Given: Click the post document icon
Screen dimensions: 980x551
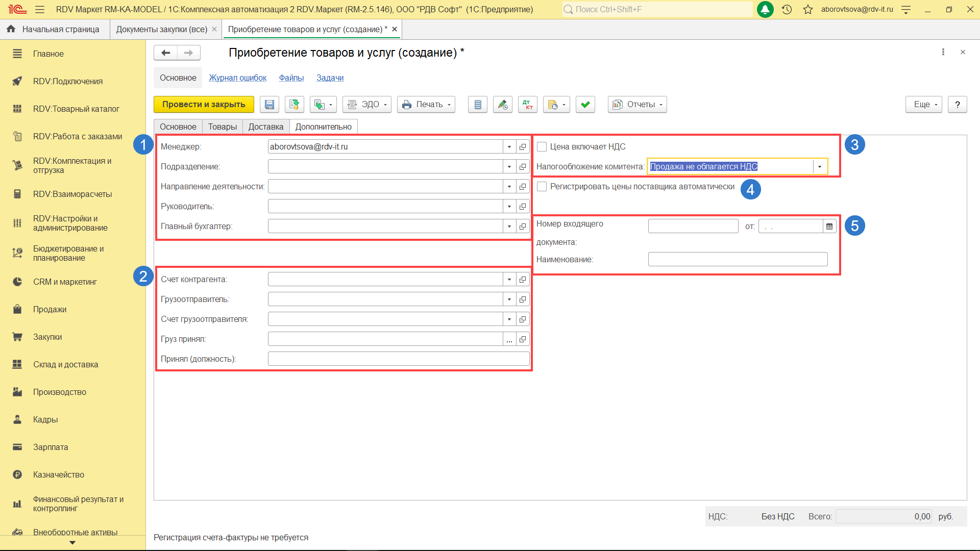Looking at the screenshot, I should 294,105.
